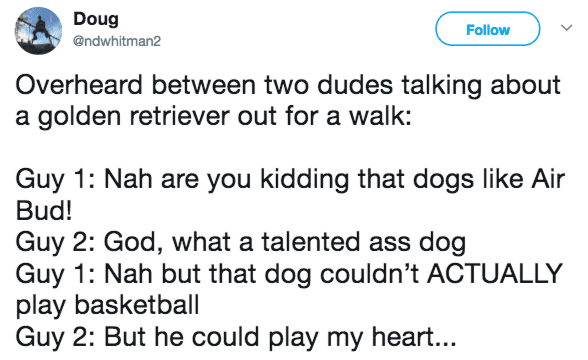
Task: Open the display name Doug
Action: [x=96, y=19]
